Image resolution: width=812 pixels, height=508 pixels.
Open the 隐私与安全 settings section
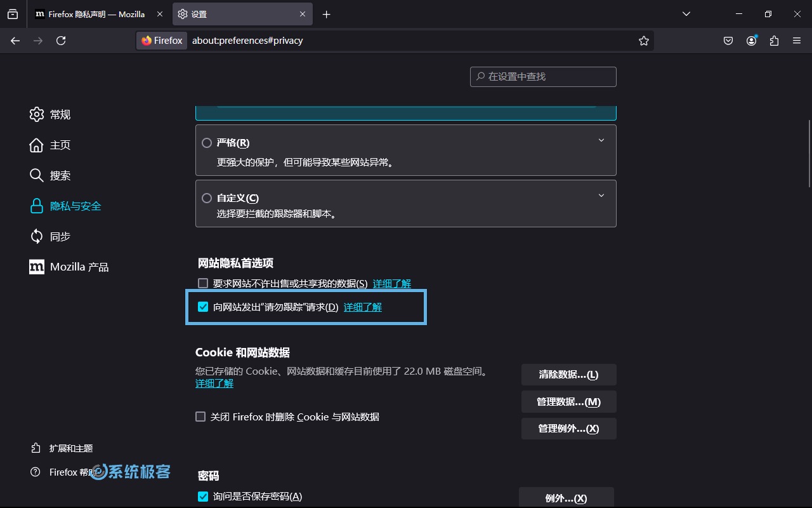coord(65,206)
